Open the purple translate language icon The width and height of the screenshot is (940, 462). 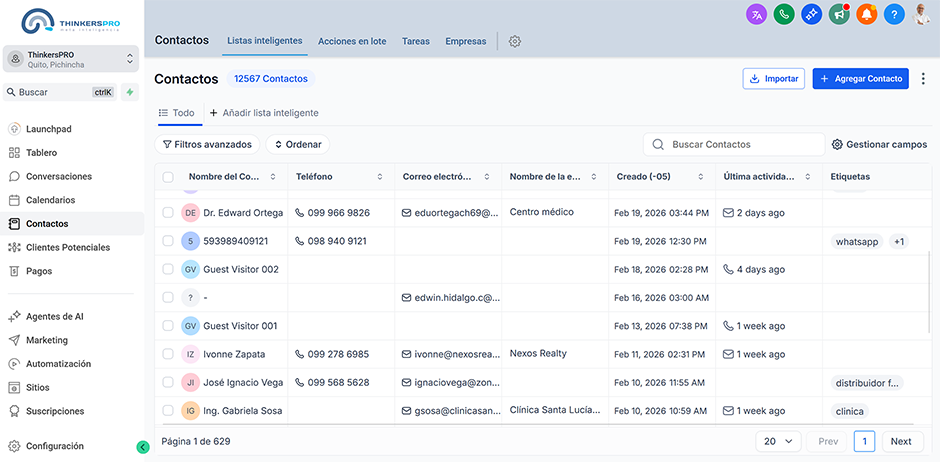pyautogui.click(x=757, y=14)
